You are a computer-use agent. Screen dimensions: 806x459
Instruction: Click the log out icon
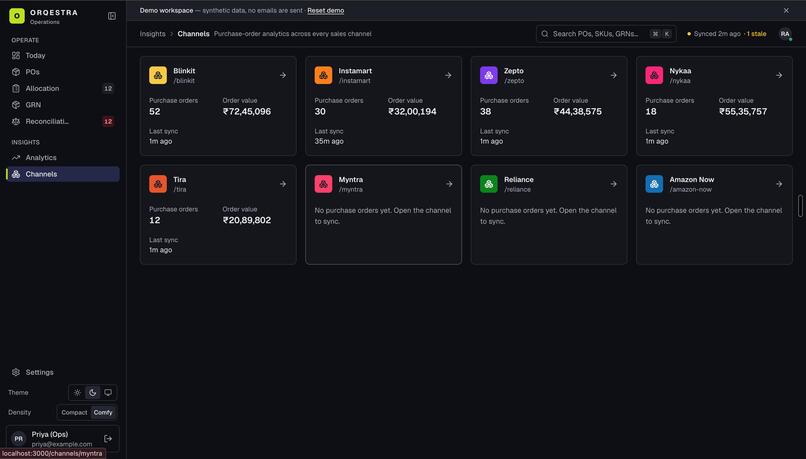click(108, 438)
